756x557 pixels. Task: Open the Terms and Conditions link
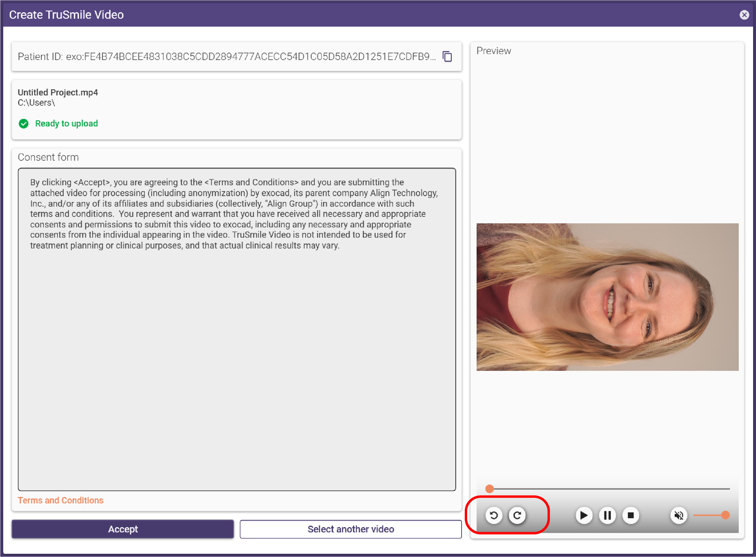61,500
